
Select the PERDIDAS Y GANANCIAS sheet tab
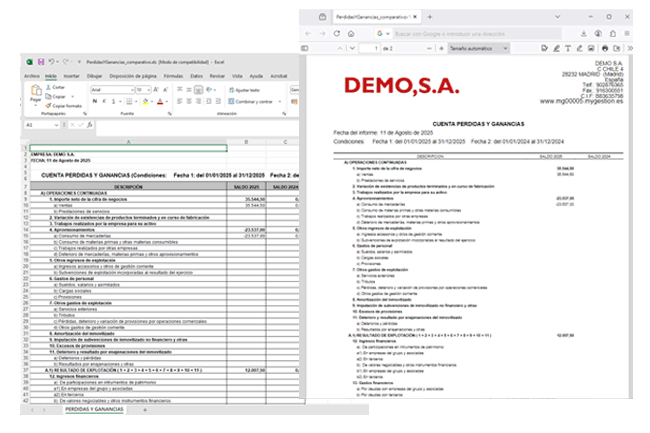pyautogui.click(x=94, y=410)
